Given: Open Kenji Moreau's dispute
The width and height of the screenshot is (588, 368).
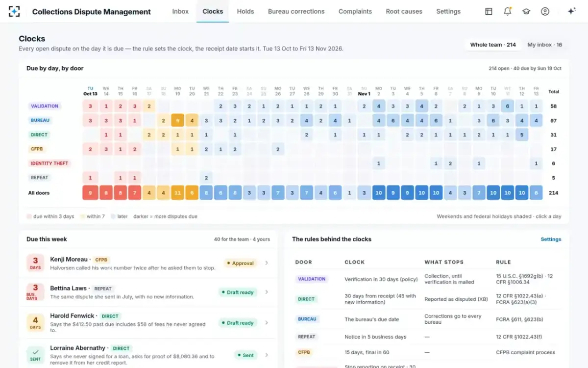Looking at the screenshot, I should click(x=148, y=263).
